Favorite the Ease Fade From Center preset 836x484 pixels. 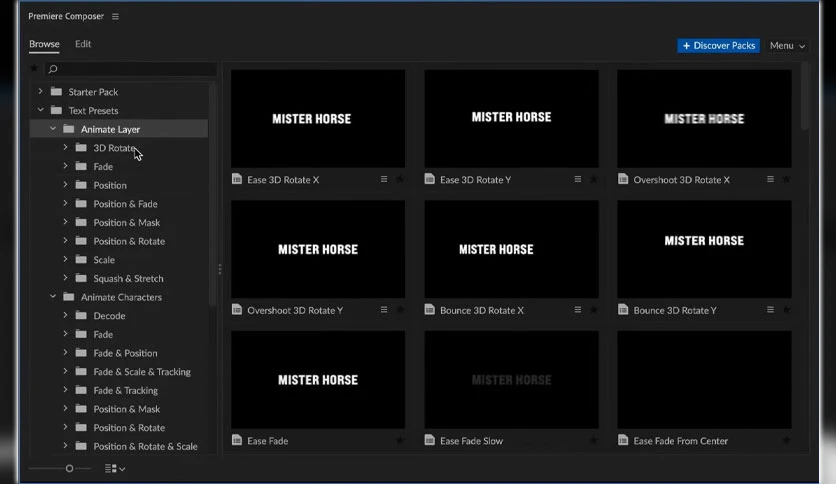(786, 440)
